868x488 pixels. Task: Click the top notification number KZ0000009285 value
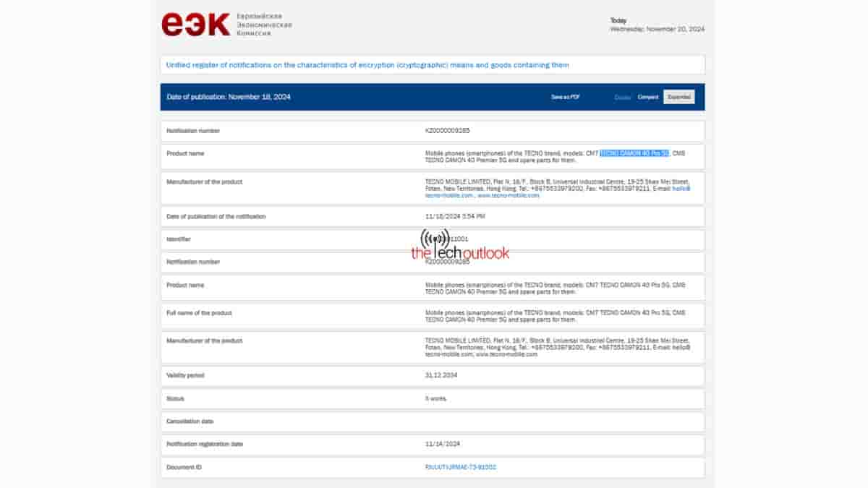pos(447,131)
